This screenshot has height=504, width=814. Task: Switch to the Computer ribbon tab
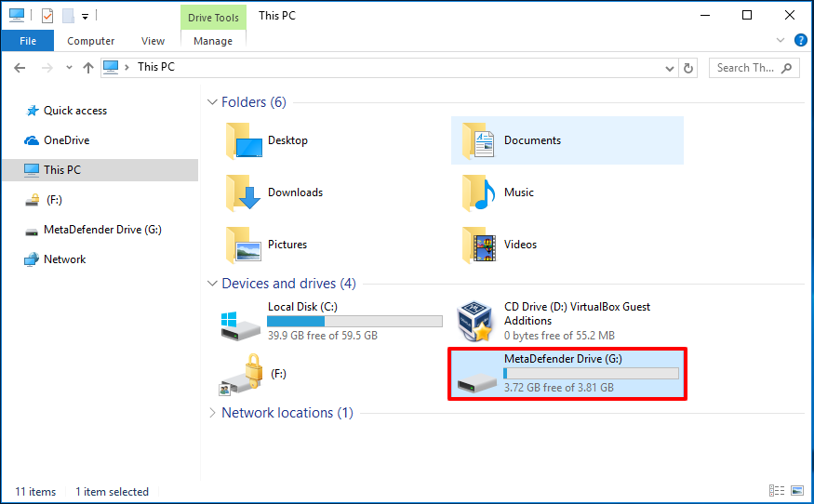click(90, 41)
